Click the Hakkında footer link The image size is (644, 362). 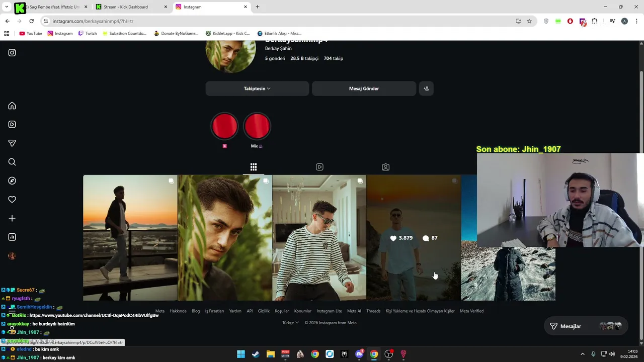(178, 311)
